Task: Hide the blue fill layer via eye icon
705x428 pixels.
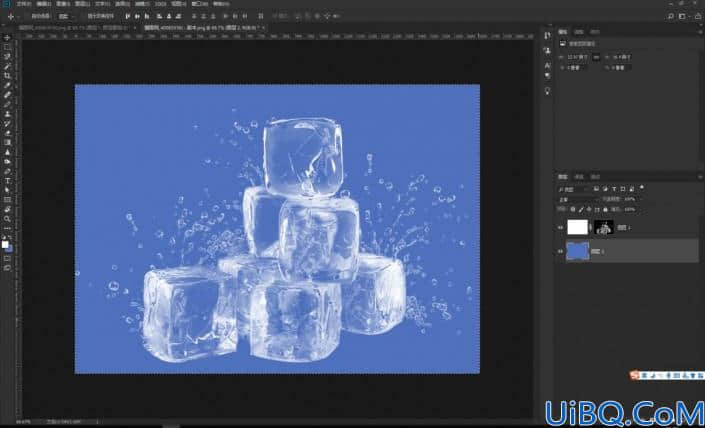Action: coord(560,251)
